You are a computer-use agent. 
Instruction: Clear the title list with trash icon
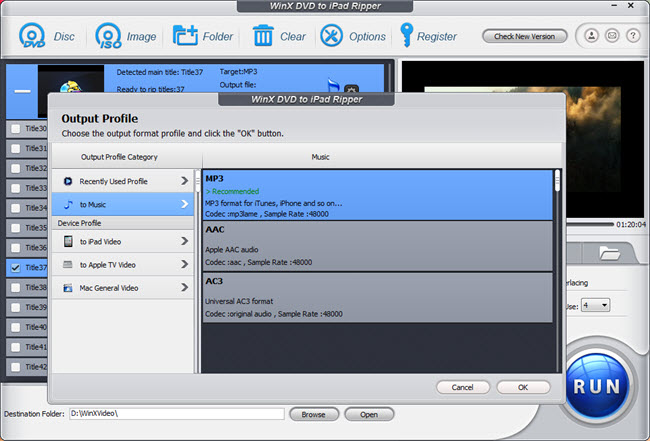[263, 36]
